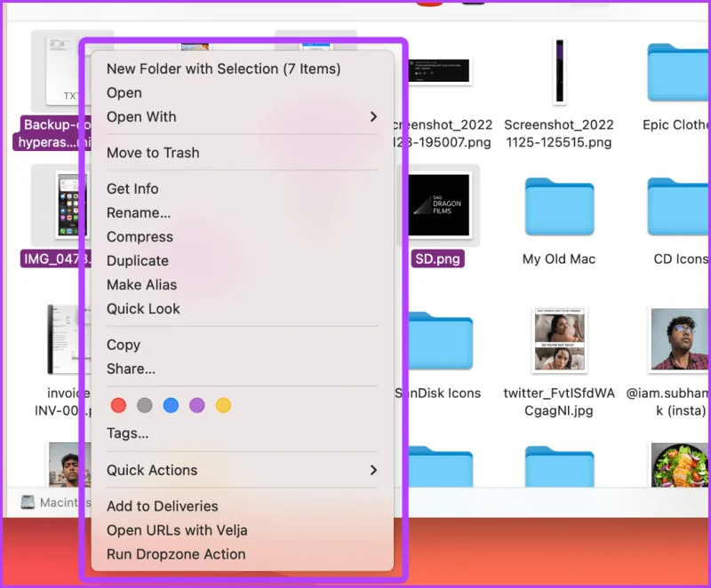
Task: Expand the Open With submenu arrow
Action: pos(373,117)
